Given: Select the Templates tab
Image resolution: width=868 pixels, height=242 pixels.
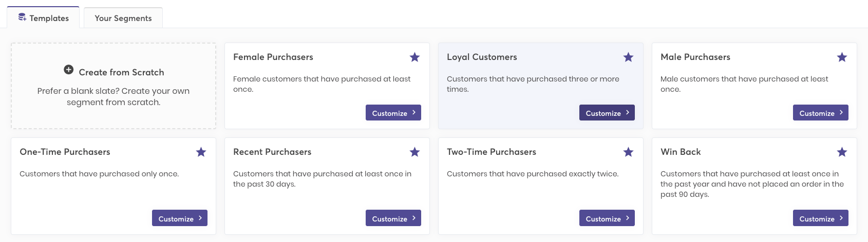Looking at the screenshot, I should tap(43, 18).
